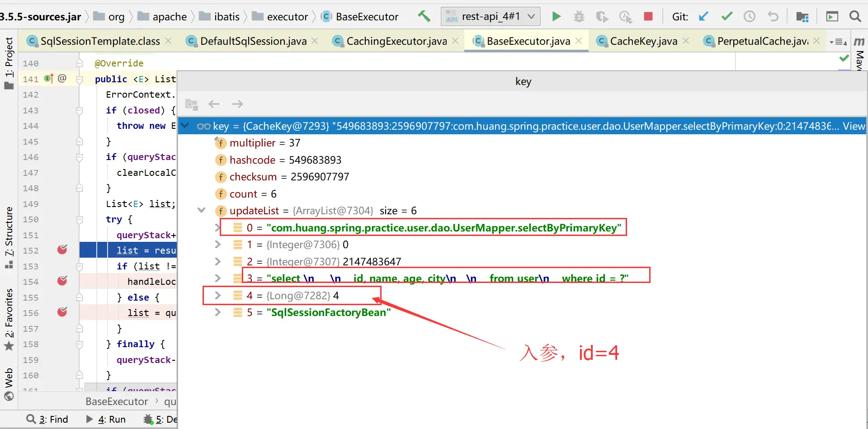Click the BaseExecutor class breadcrumb

pos(359,17)
